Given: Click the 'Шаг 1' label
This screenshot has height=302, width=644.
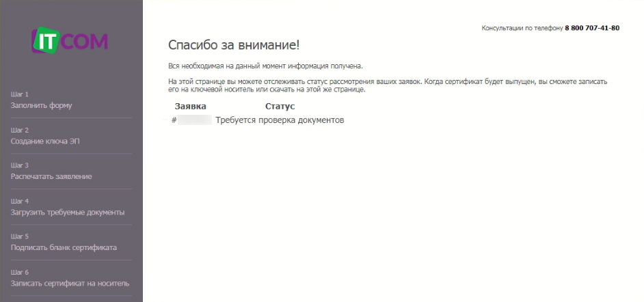Looking at the screenshot, I should tap(20, 94).
